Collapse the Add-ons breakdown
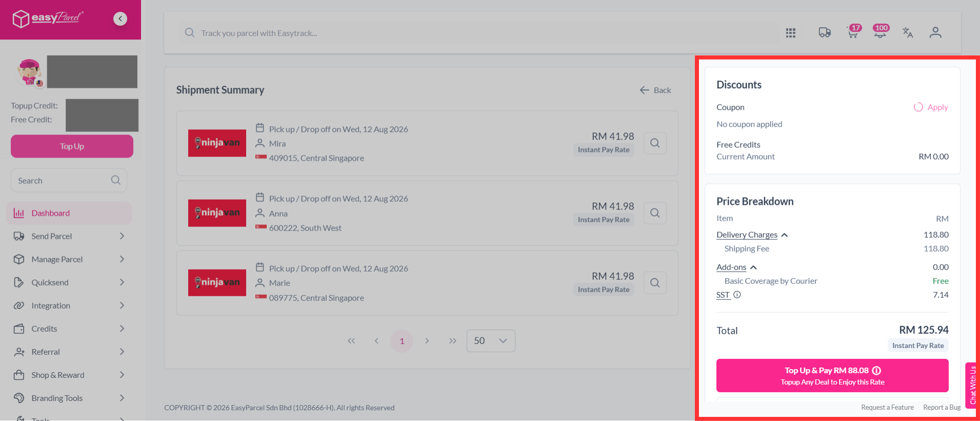This screenshot has width=980, height=421. pyautogui.click(x=736, y=267)
